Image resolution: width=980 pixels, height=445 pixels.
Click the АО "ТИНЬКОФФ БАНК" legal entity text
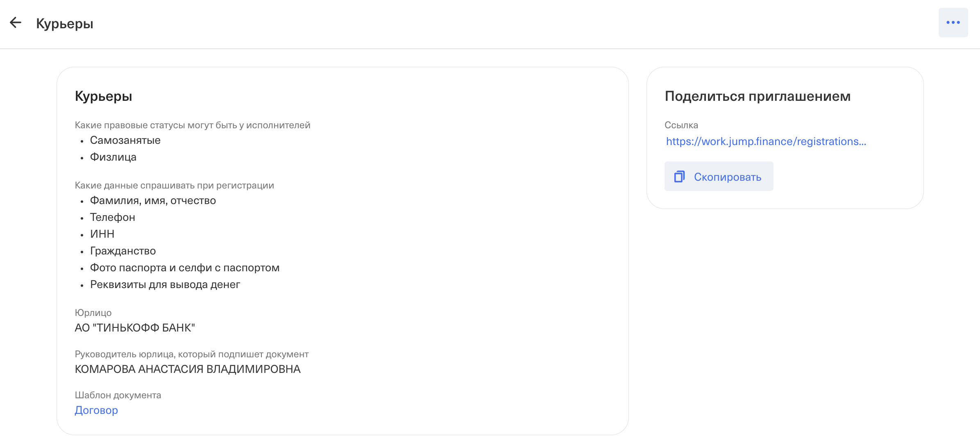pos(135,328)
